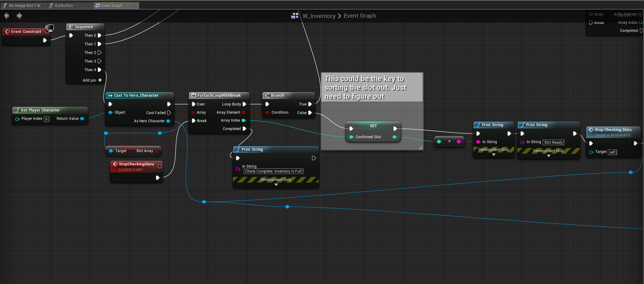644x284 pixels.
Task: Click the back navigation arrow
Action: coord(7,16)
